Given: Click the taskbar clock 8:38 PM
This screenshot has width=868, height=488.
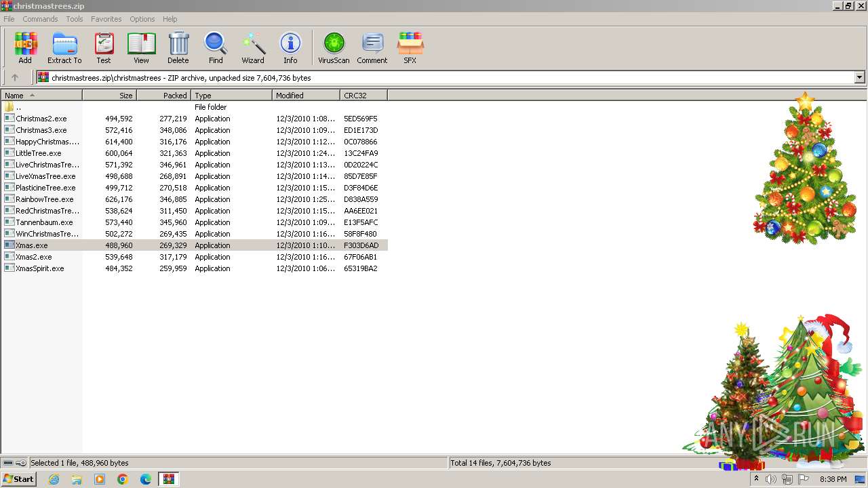Looking at the screenshot, I should (833, 479).
